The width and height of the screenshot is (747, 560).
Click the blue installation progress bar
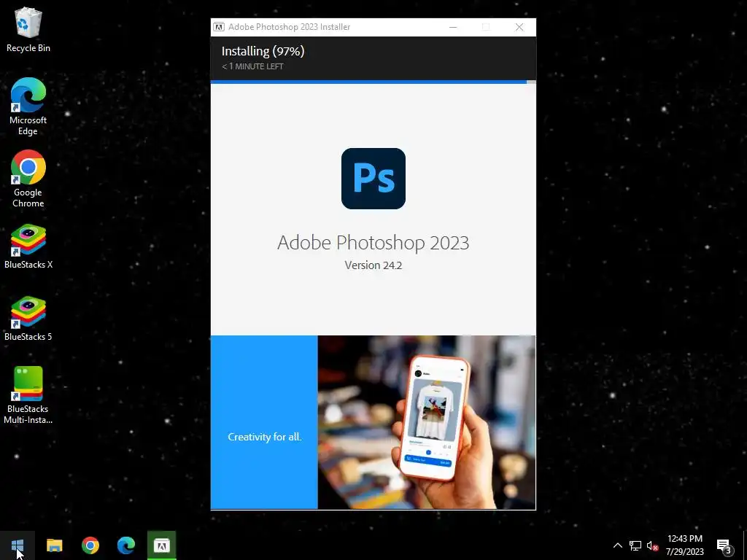[368, 82]
